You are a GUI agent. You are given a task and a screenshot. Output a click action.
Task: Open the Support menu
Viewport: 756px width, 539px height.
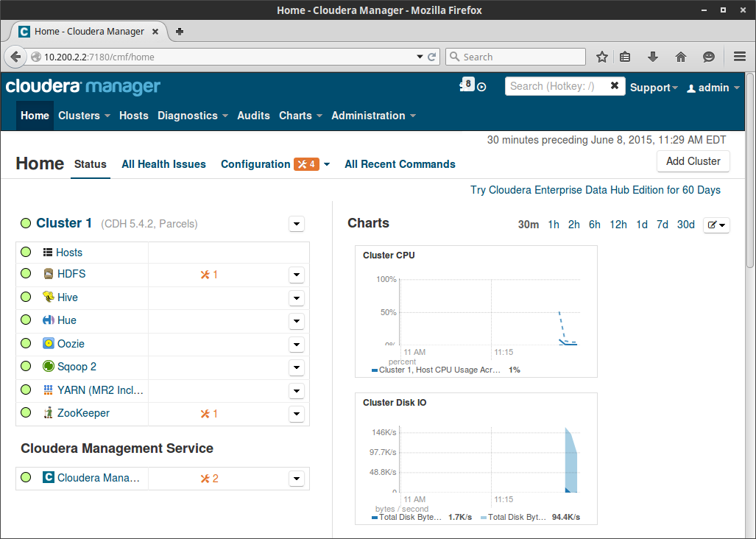[x=654, y=88]
